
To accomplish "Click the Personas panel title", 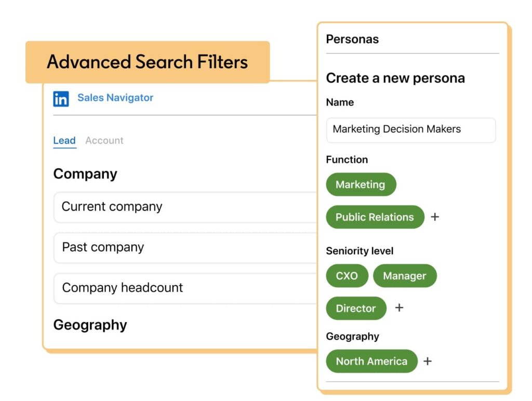I will [x=352, y=39].
